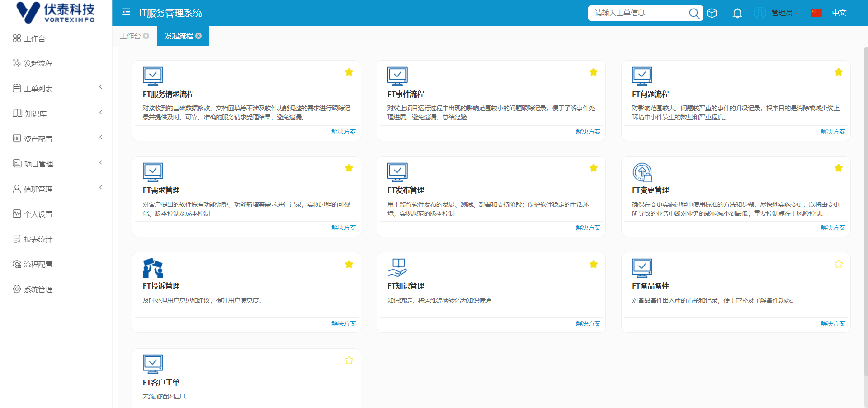
Task: Click the notification bell icon
Action: tap(737, 13)
